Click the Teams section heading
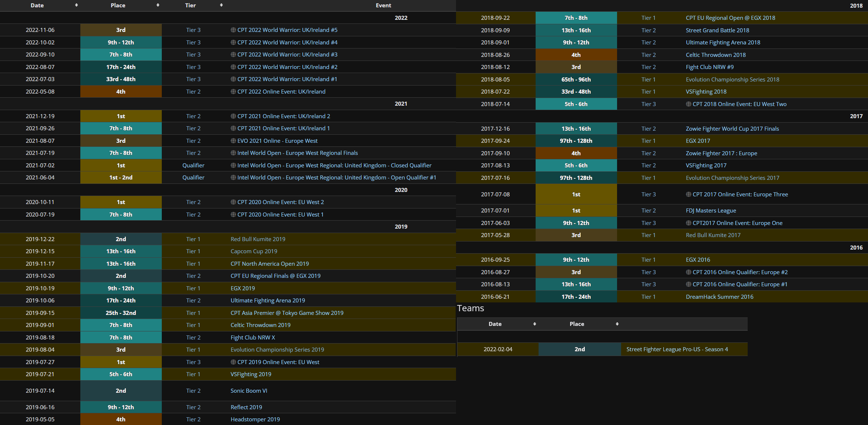Image resolution: width=868 pixels, height=425 pixels. coord(470,308)
